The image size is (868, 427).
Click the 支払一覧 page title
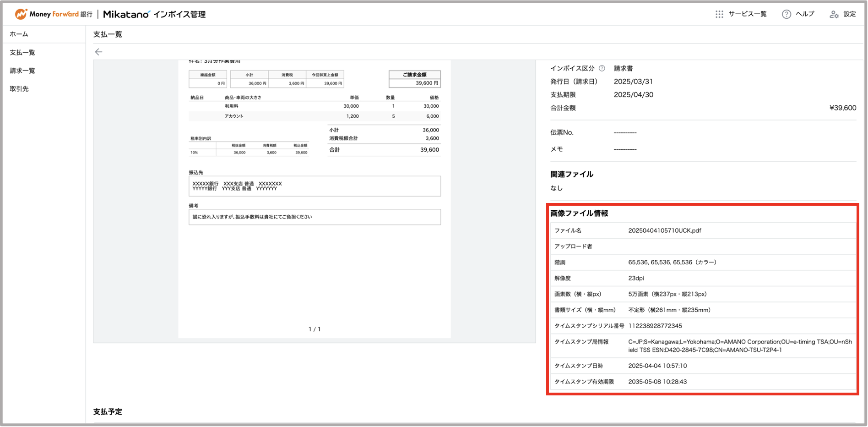click(108, 34)
